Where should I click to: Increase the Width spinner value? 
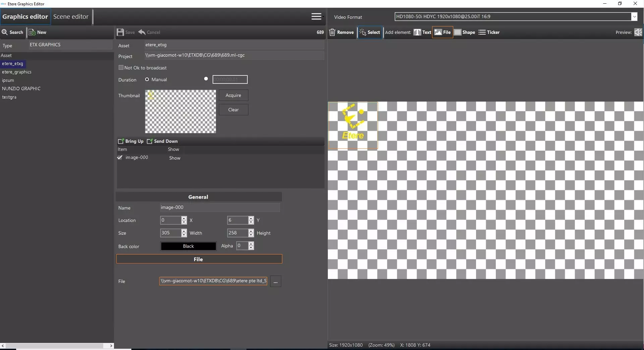coord(184,231)
